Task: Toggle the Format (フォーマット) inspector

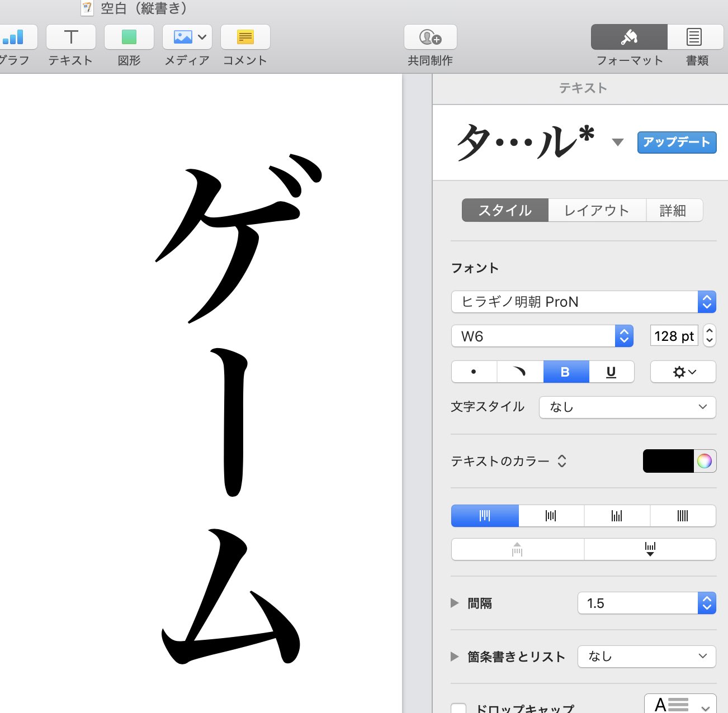Action: 629,37
